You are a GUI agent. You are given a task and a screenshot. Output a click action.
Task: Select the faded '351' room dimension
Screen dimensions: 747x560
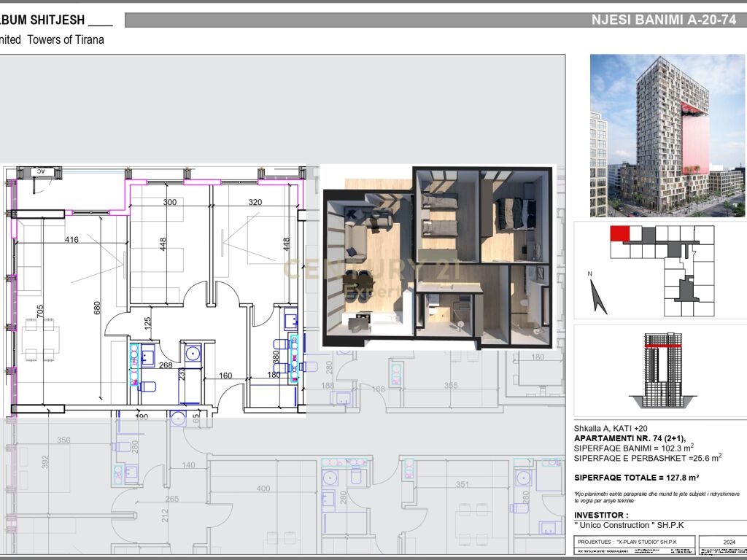coord(462,485)
